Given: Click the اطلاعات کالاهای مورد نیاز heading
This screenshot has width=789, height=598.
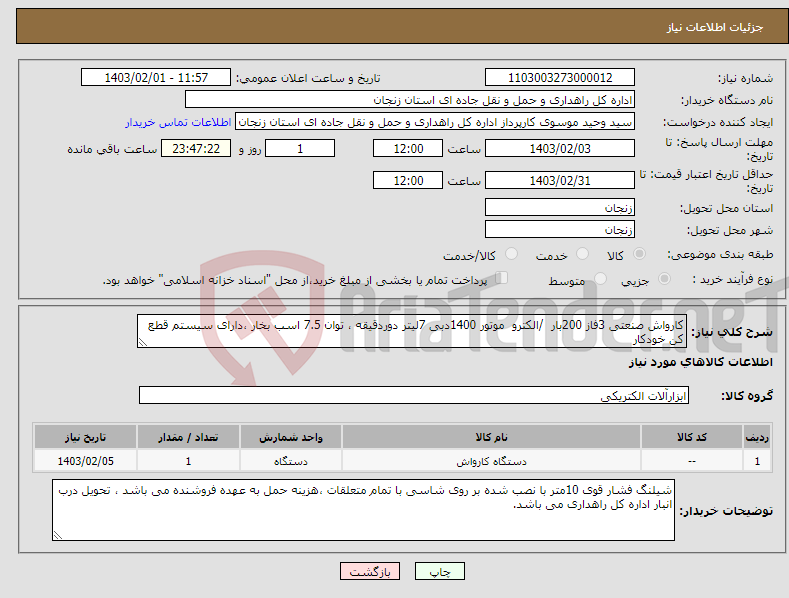Looking at the screenshot, I should (700, 362).
